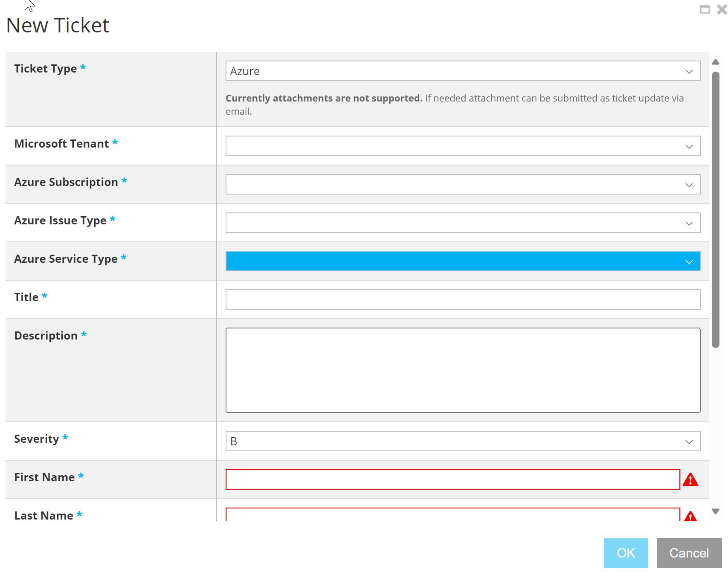The width and height of the screenshot is (728, 572).
Task: Click the vertical scrollbar thumb
Action: tap(716, 210)
